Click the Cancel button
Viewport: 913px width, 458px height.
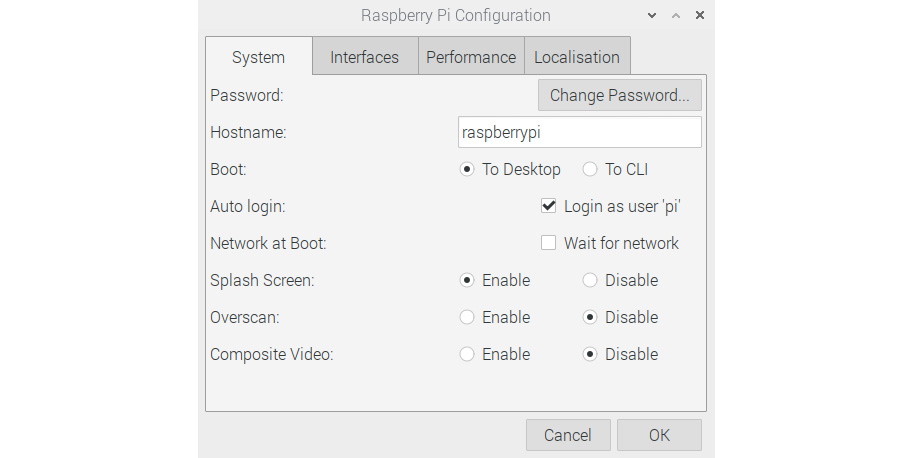point(568,435)
